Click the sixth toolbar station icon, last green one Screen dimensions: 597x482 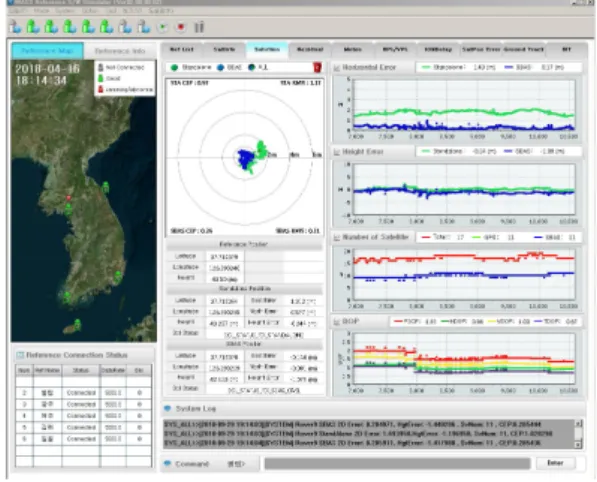(x=106, y=27)
